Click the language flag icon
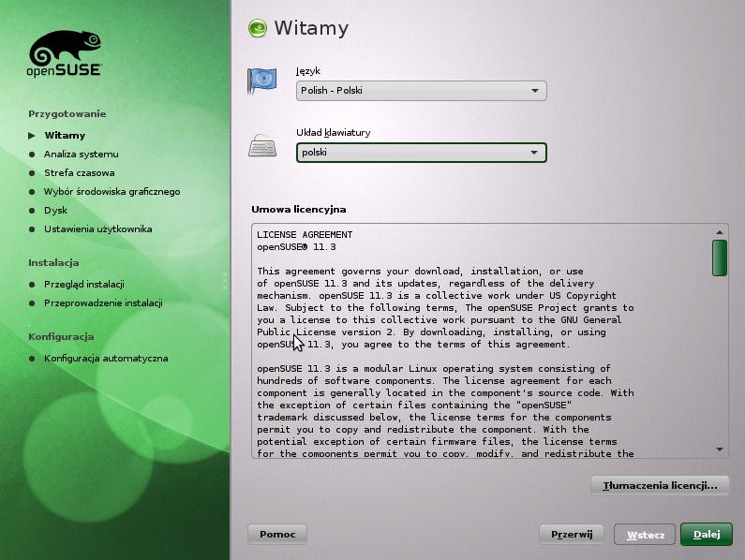Viewport: 745px width, 560px height. pos(261,81)
